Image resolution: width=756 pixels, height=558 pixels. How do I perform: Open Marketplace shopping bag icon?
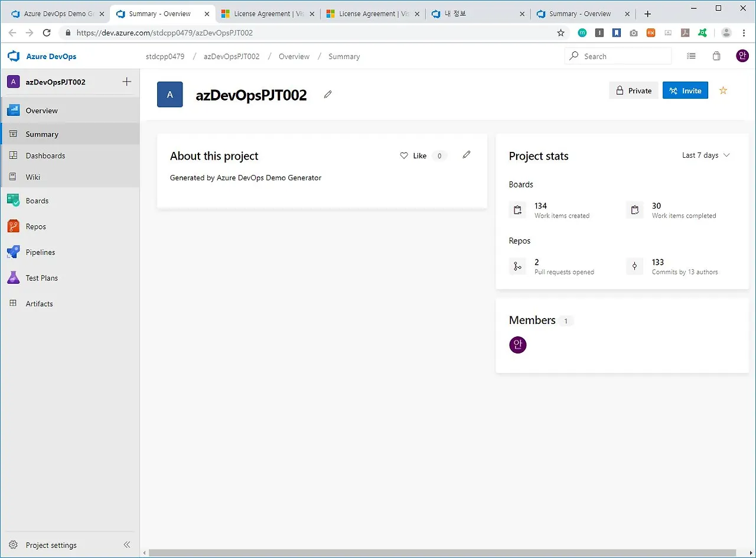[x=716, y=56]
